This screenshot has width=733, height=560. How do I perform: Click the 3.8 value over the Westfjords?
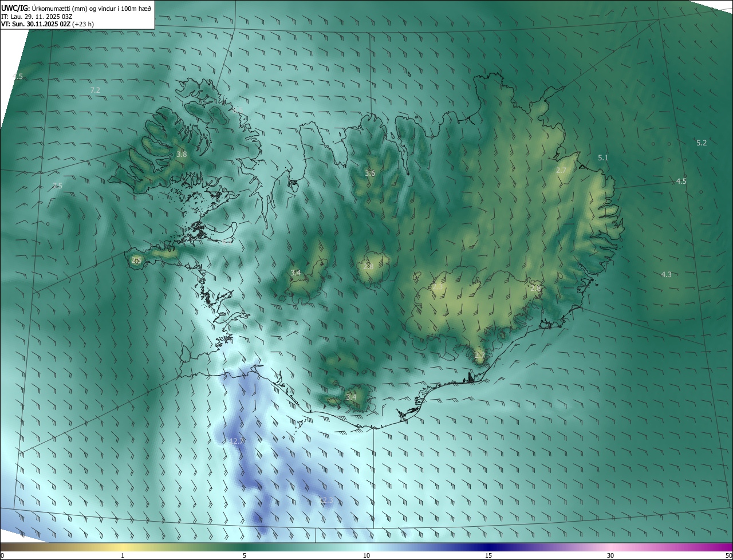(182, 155)
